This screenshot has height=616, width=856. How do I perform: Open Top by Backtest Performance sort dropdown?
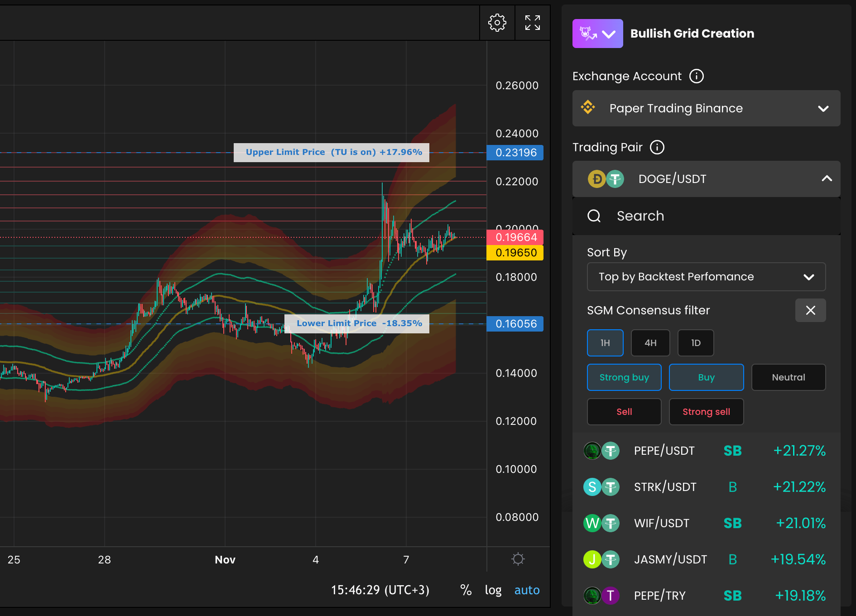pos(707,277)
